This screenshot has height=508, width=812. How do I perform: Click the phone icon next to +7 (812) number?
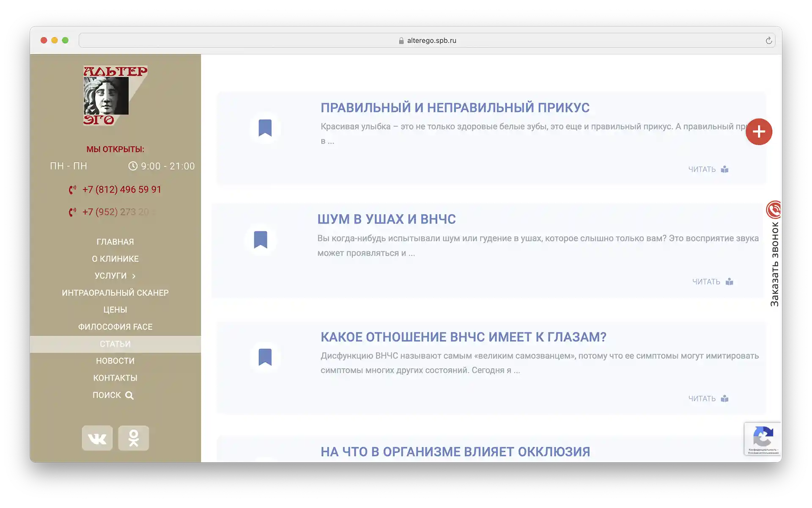(x=73, y=190)
